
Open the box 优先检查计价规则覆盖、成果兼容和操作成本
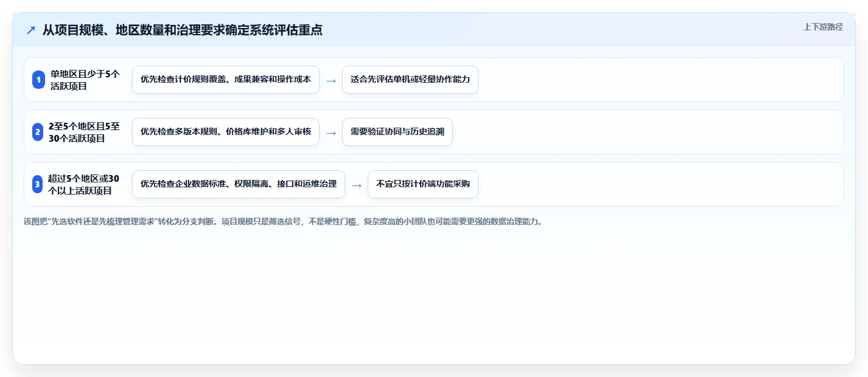pyautogui.click(x=226, y=80)
